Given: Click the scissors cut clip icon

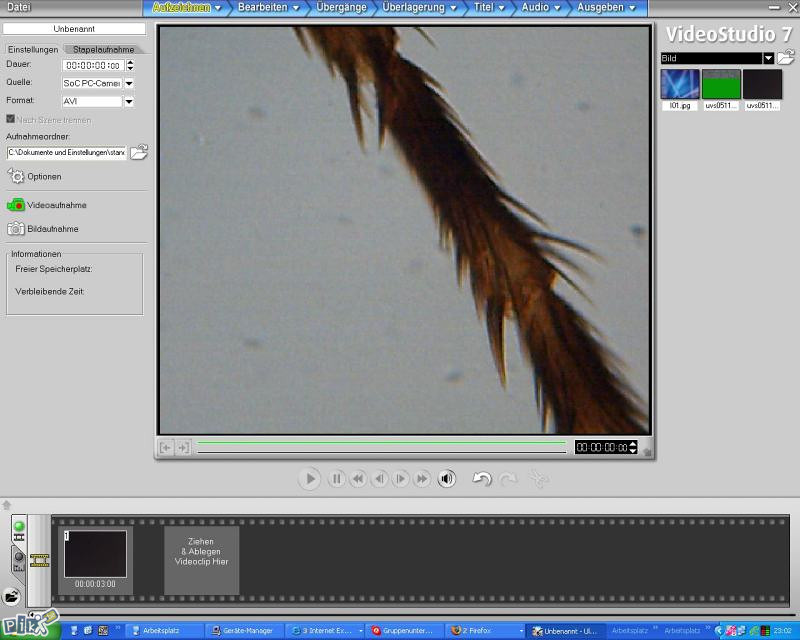Looking at the screenshot, I should click(539, 479).
